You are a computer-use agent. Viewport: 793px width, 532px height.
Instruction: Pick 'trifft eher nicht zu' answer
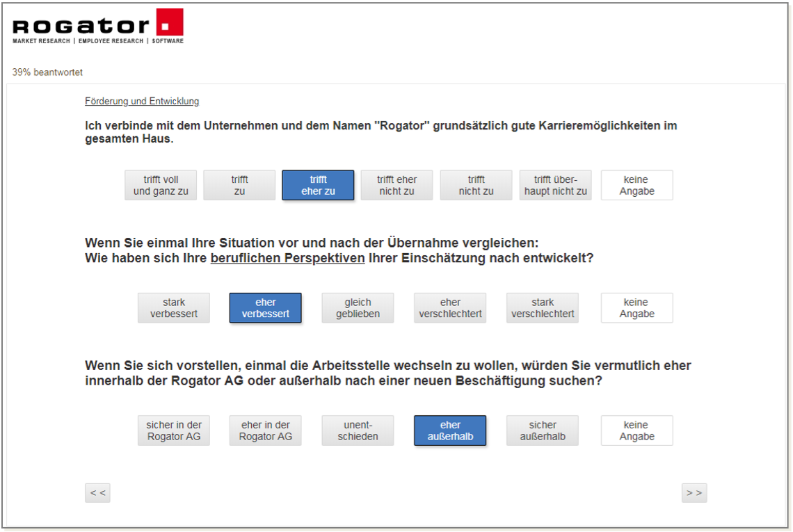397,186
